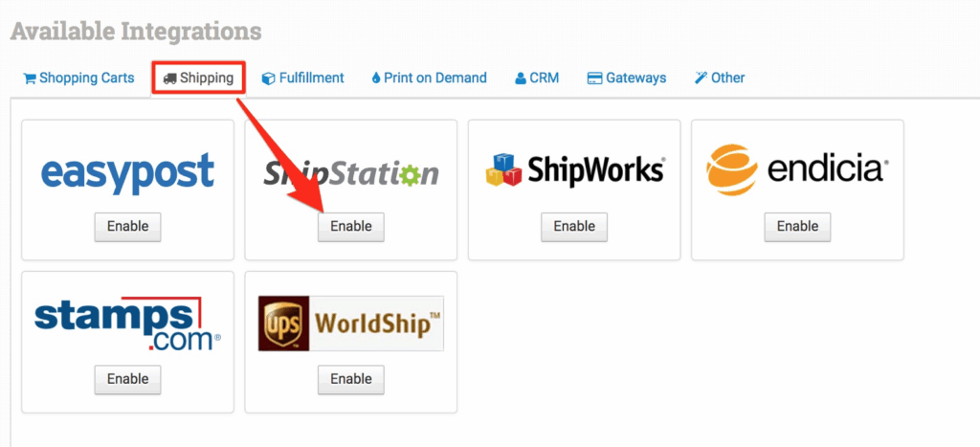Go to the Gateways tab
The image size is (980, 447).
pos(627,78)
